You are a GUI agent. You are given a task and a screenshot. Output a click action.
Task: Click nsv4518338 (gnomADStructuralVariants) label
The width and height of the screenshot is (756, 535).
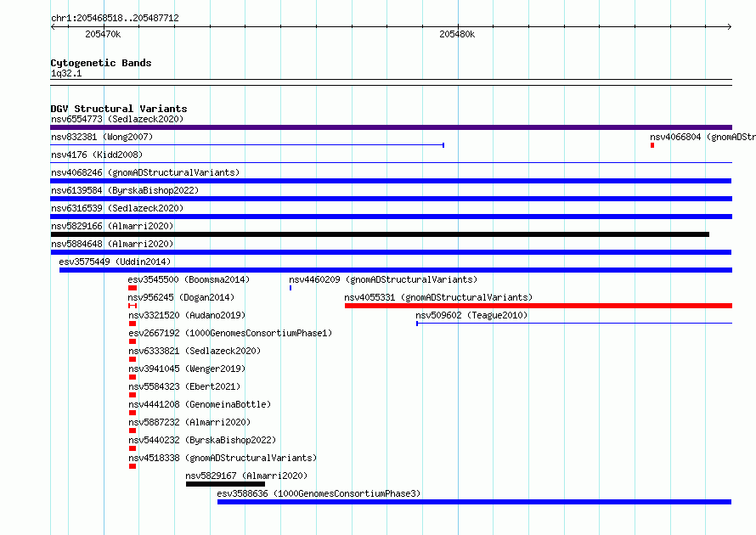223,458
